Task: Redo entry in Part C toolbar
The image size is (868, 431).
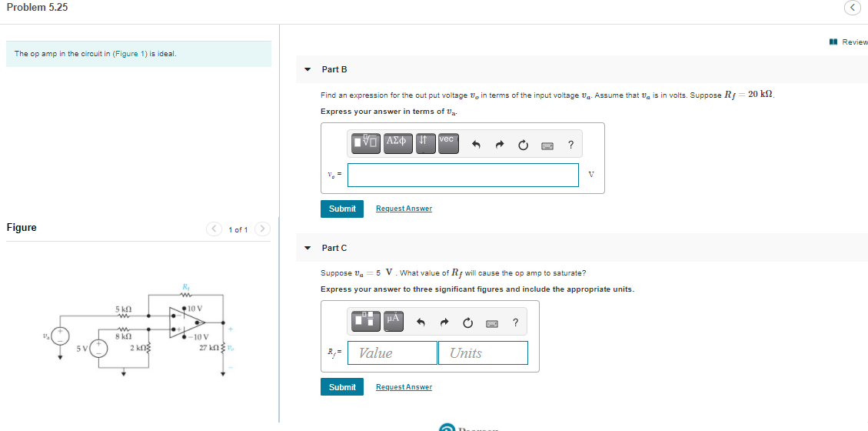Action: point(444,322)
